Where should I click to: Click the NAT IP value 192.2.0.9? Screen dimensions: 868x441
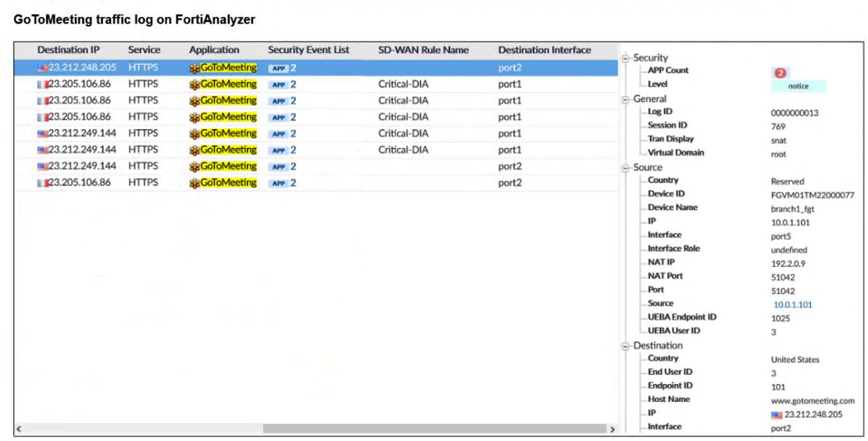tap(788, 264)
